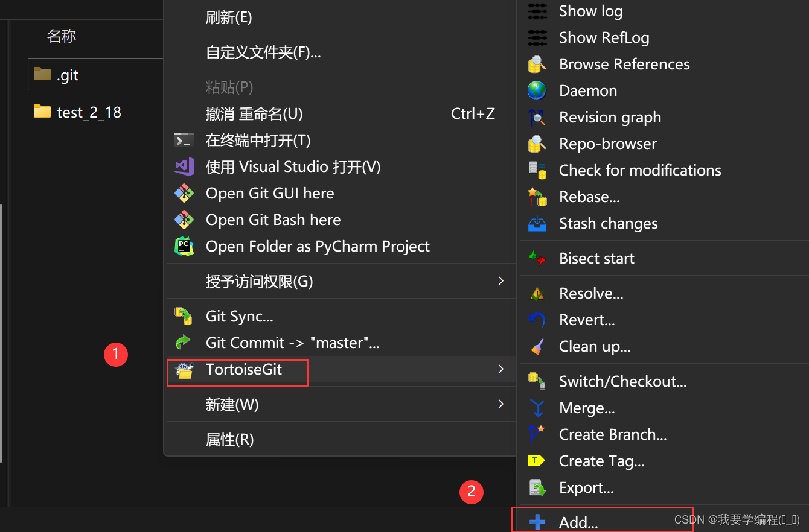Click the Rebase icon
This screenshot has width=809, height=532.
point(537,197)
